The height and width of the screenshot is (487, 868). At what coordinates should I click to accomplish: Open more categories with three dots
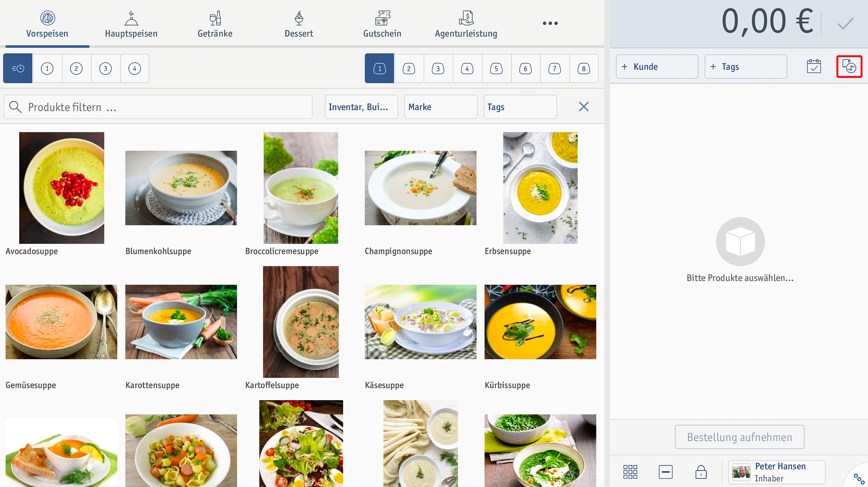click(550, 23)
